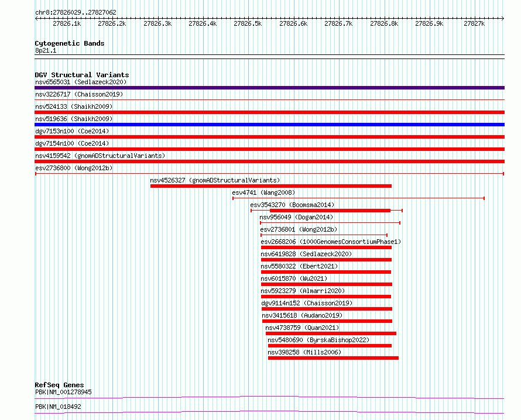This screenshot has height=420, width=521.
Task: Click nsv524133 (Shaikh2009) label
Action: pos(74,106)
